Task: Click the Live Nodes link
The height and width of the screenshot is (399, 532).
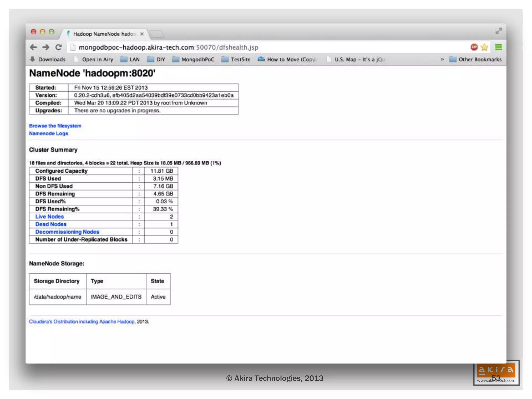Action: pyautogui.click(x=49, y=217)
